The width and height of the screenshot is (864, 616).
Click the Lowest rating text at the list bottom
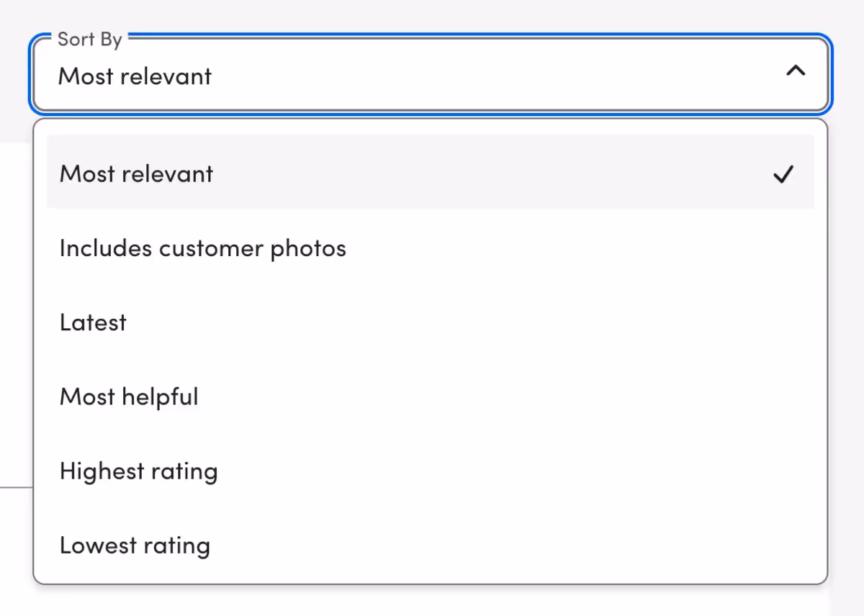click(x=135, y=545)
